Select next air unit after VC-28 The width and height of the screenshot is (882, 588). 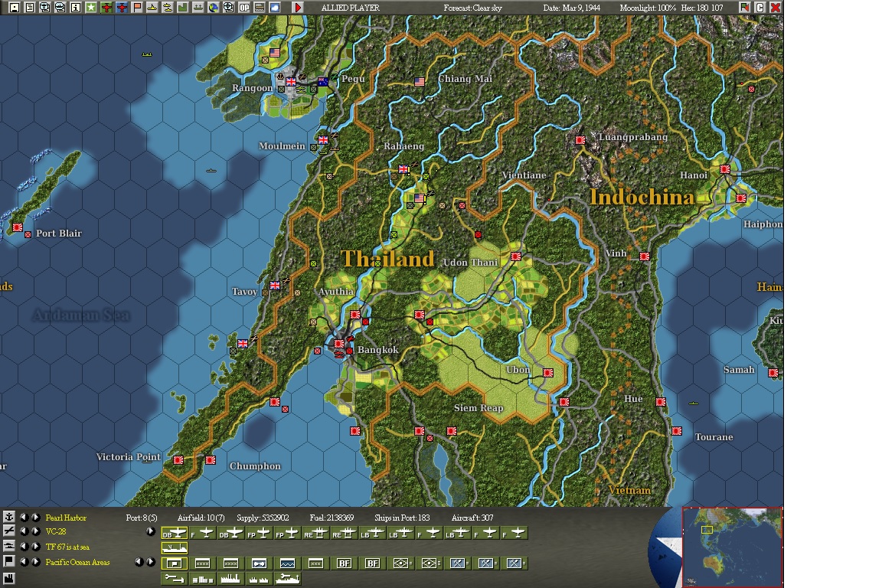pos(35,531)
